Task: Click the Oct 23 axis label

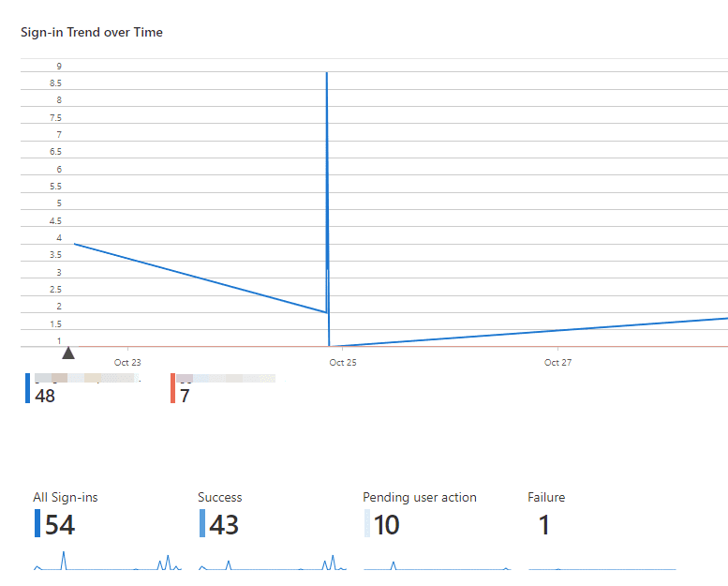Action: coord(127,363)
